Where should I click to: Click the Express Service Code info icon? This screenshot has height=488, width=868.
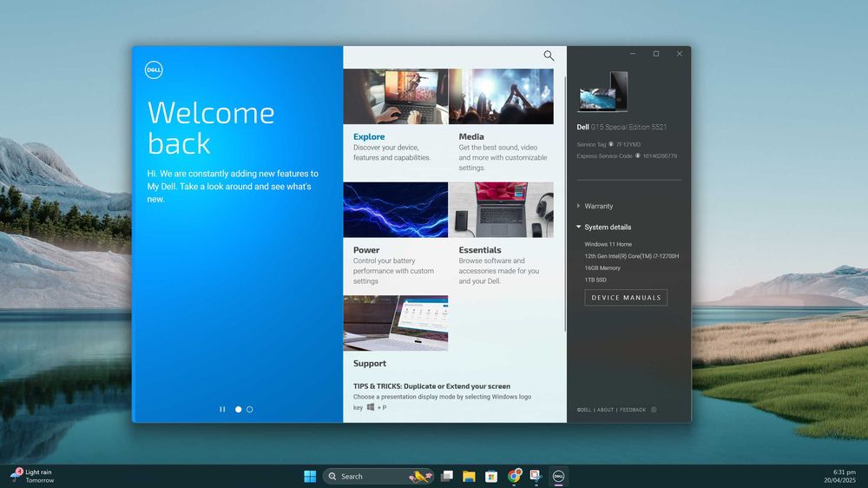638,155
